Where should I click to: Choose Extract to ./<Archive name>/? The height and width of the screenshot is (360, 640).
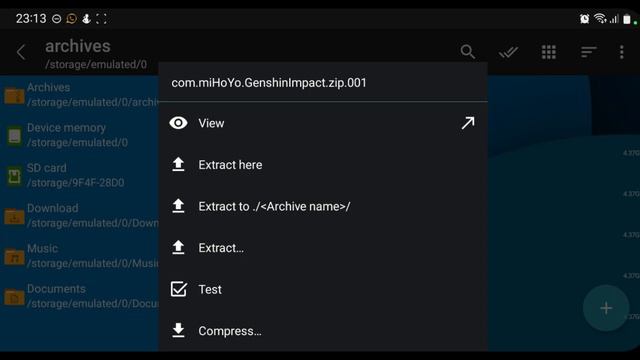(323, 206)
